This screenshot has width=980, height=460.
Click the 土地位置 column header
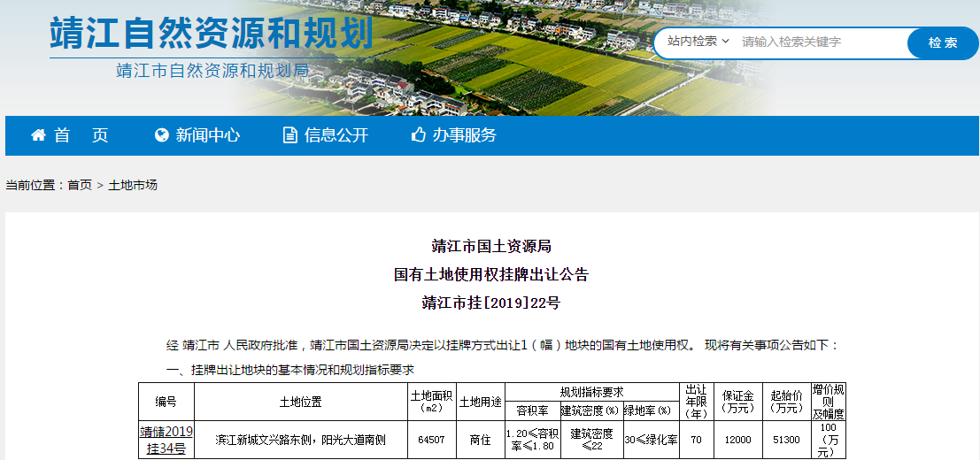(x=301, y=402)
